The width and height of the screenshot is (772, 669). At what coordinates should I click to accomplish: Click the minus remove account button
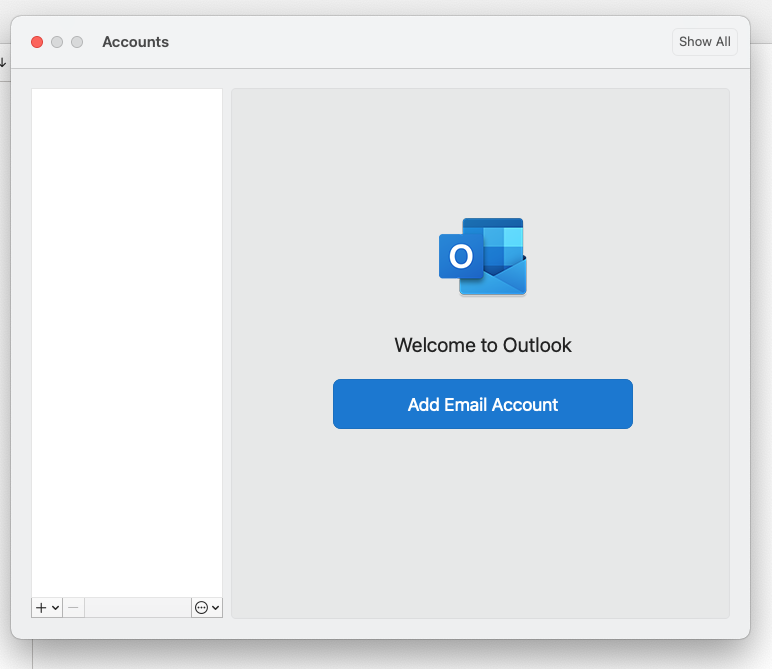[x=73, y=607]
